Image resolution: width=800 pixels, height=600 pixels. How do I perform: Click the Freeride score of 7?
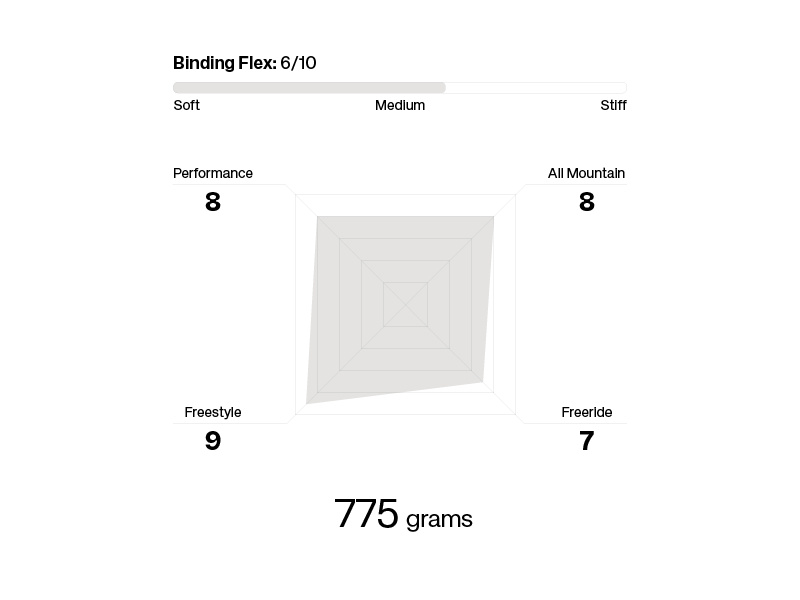(587, 441)
